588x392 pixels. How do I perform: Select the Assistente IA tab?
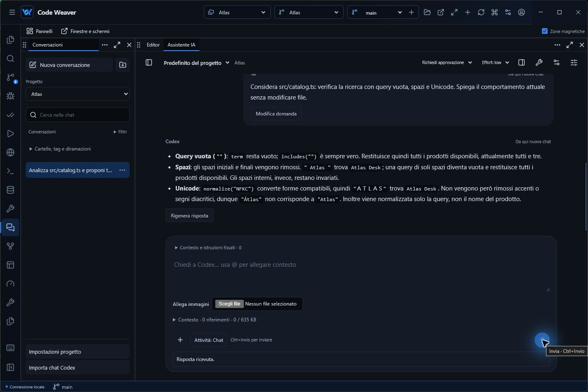click(181, 45)
